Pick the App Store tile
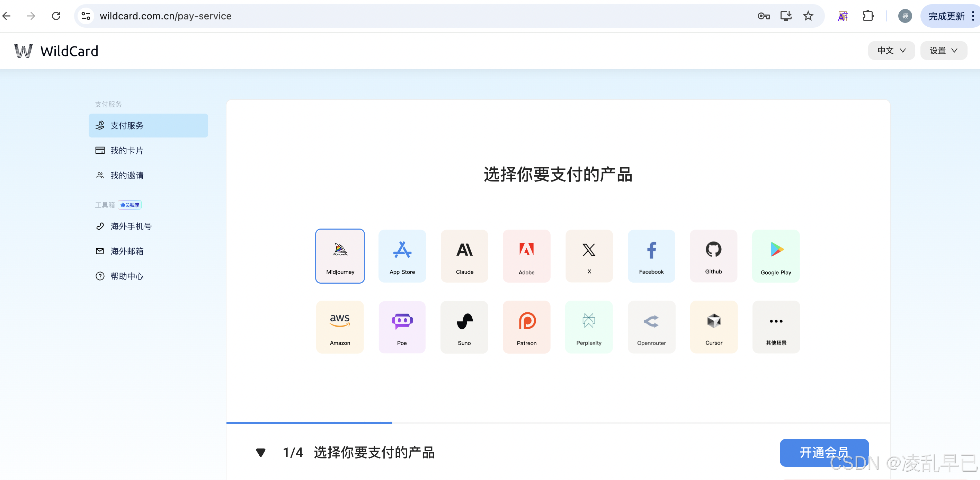Image resolution: width=980 pixels, height=480 pixels. 402,256
